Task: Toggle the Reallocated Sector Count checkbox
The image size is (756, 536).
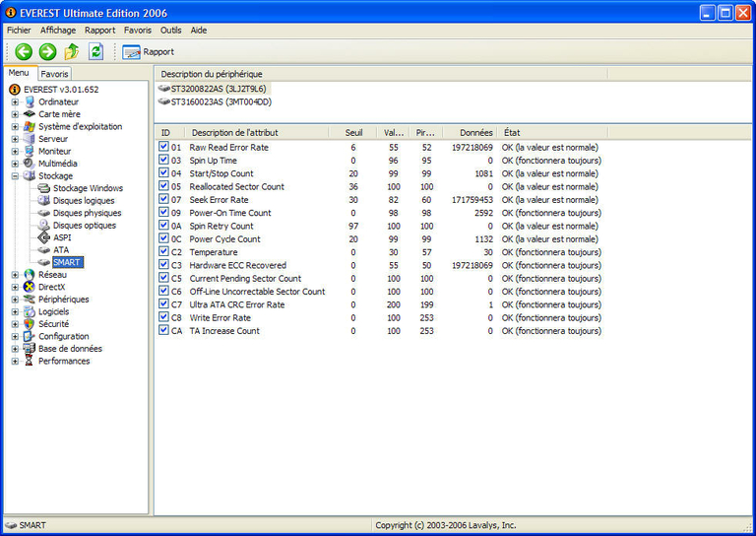Action: 164,186
